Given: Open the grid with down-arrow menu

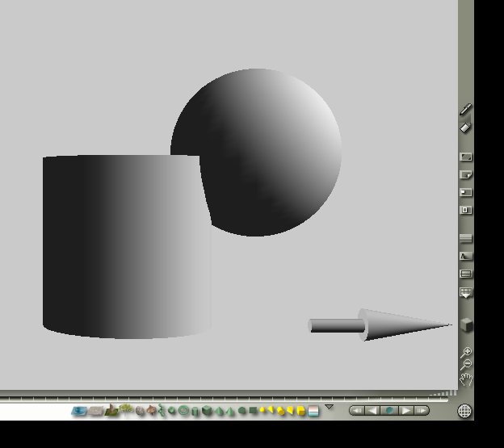Looking at the screenshot, I should 466,292.
